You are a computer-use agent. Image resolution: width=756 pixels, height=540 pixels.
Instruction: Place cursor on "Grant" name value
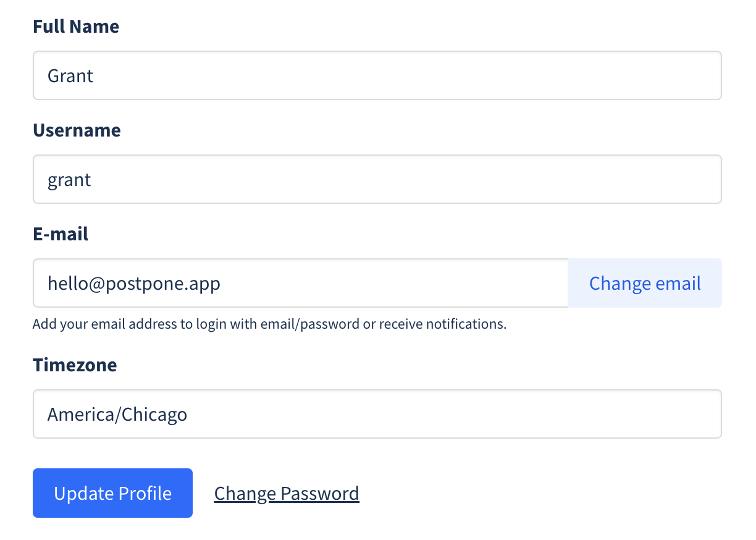pyautogui.click(x=70, y=76)
